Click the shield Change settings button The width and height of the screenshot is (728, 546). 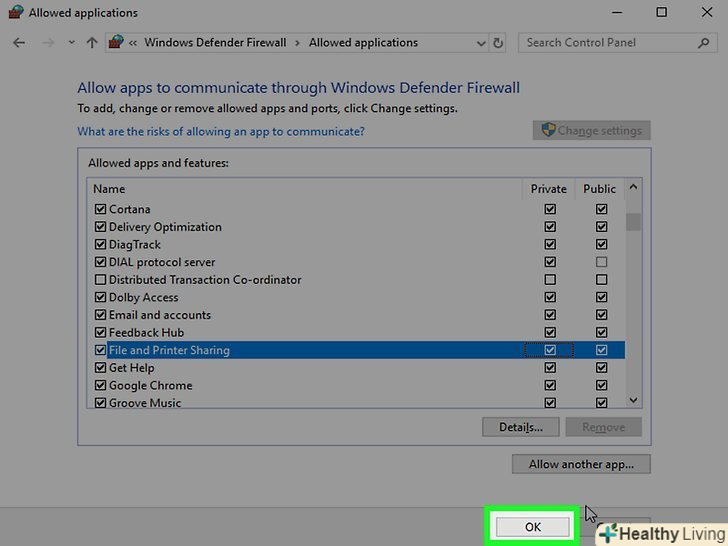tap(592, 131)
